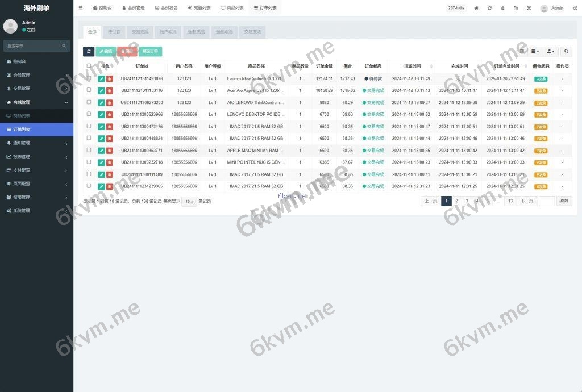The image size is (582, 392).
Task: Switch to the 待付款 filter tab
Action: (114, 32)
